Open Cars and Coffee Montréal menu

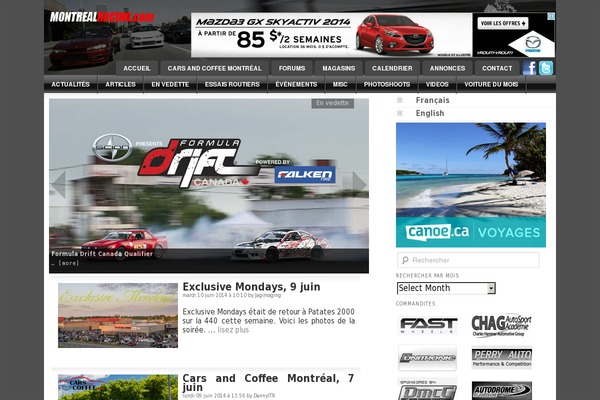pyautogui.click(x=214, y=68)
